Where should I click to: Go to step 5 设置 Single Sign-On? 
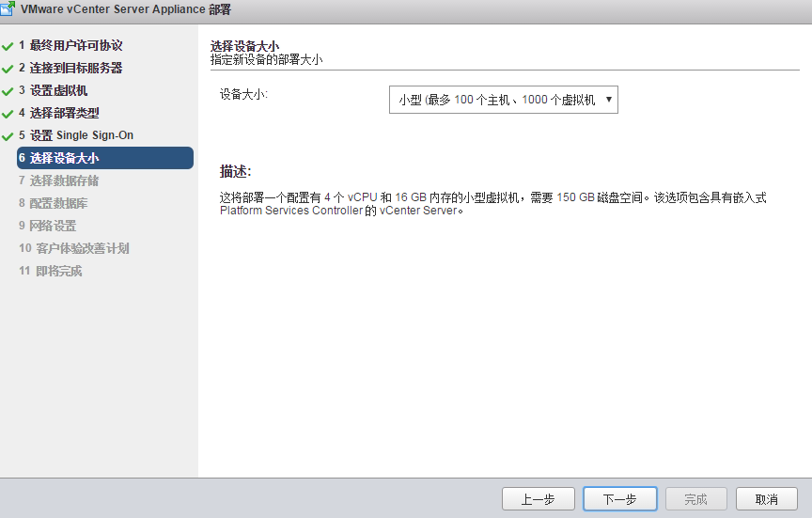[x=76, y=135]
